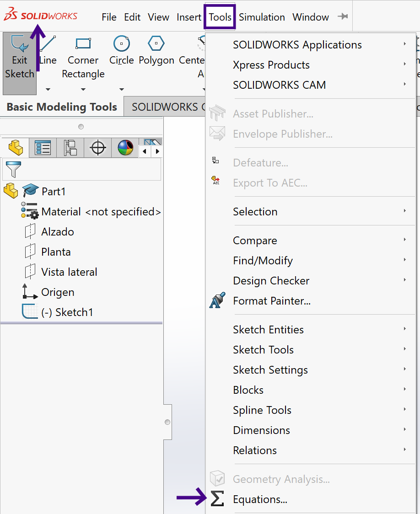Click the Sigma icon next to Equations
This screenshot has width=420, height=514.
tap(217, 498)
